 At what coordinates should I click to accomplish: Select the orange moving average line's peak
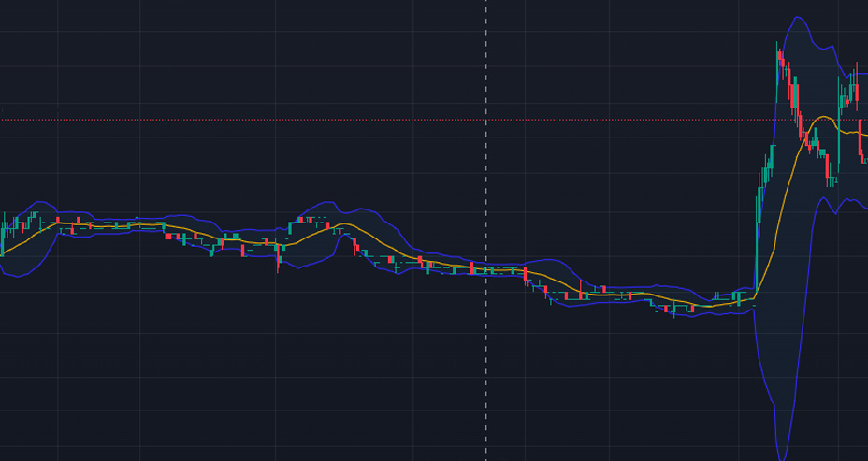[823, 117]
